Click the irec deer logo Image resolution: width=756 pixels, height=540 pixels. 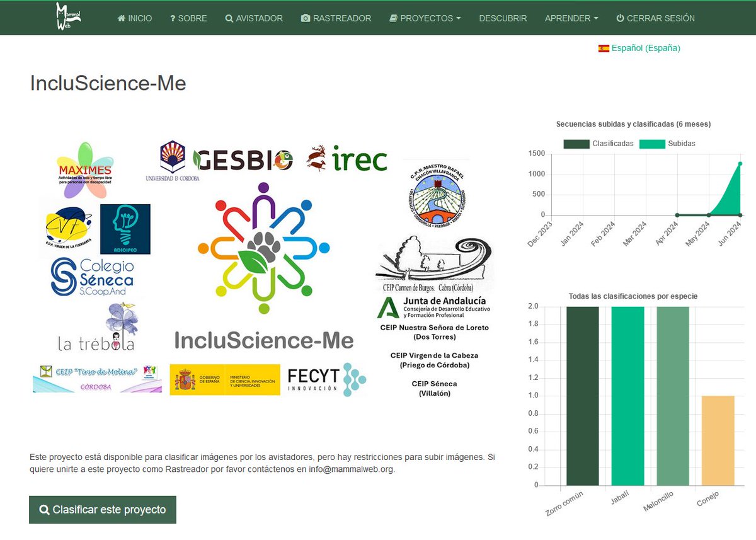click(x=347, y=159)
